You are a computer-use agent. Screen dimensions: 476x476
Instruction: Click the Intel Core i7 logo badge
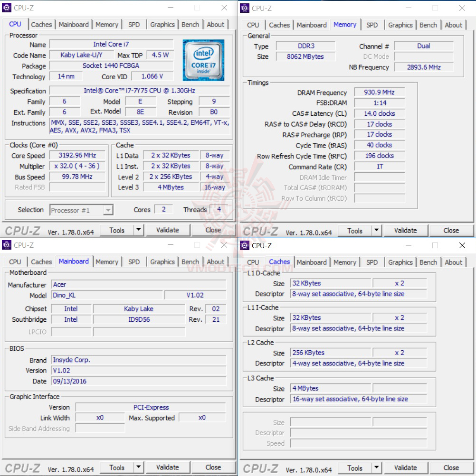(203, 60)
